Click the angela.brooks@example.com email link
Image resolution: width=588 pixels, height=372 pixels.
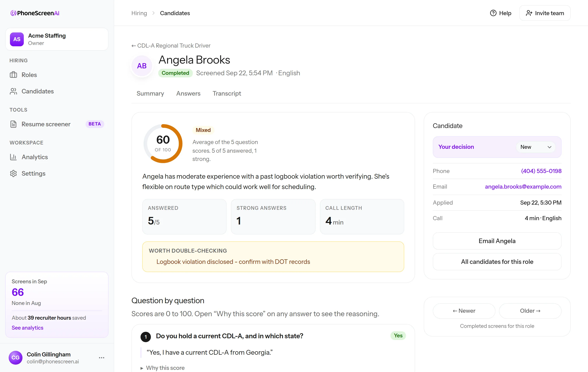tap(523, 187)
